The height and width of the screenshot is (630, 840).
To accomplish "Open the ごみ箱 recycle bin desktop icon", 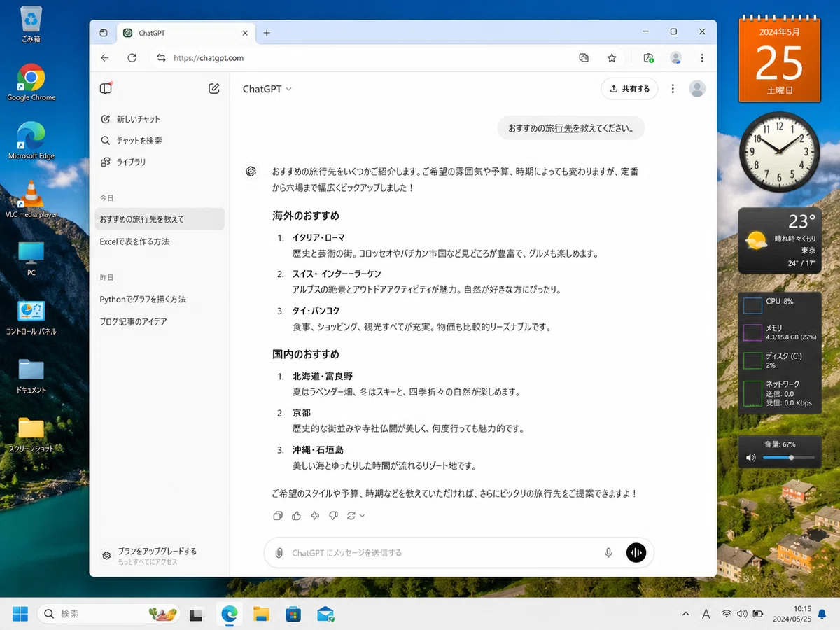I will pyautogui.click(x=31, y=24).
